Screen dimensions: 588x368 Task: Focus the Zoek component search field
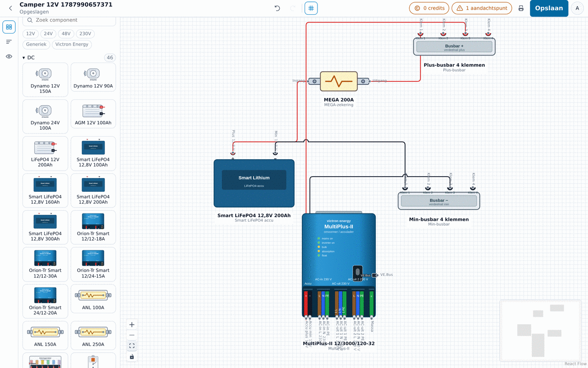(69, 20)
